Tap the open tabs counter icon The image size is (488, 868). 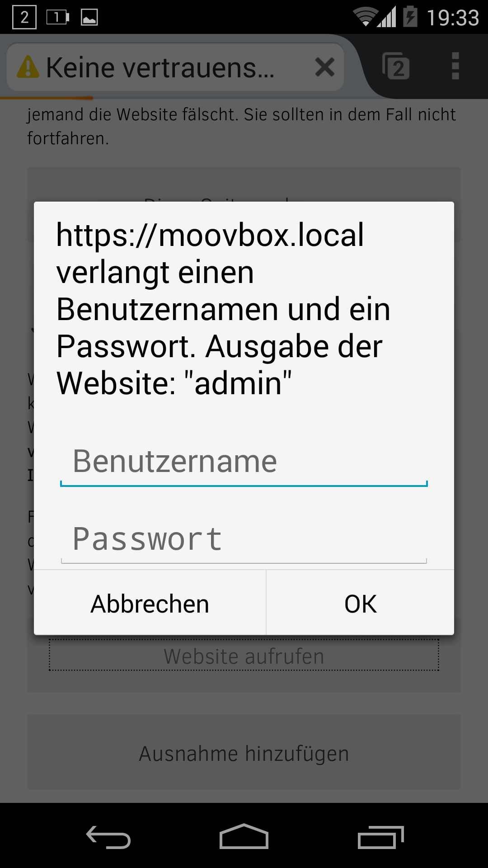[x=396, y=66]
